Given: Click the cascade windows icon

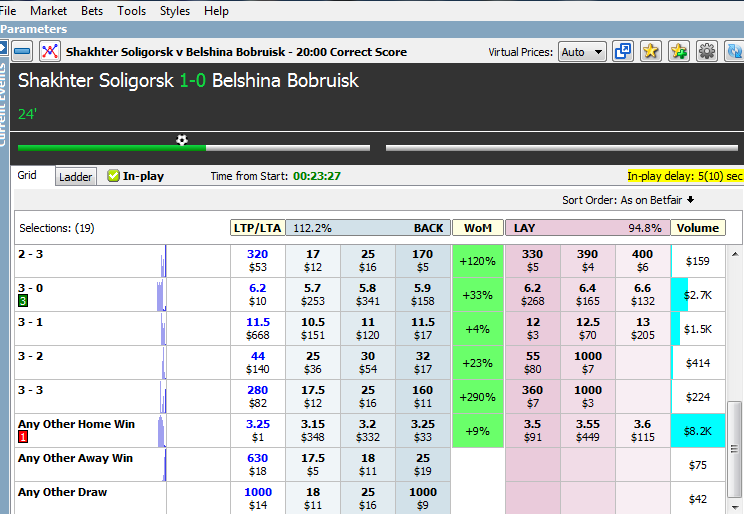Looking at the screenshot, I should pos(623,51).
